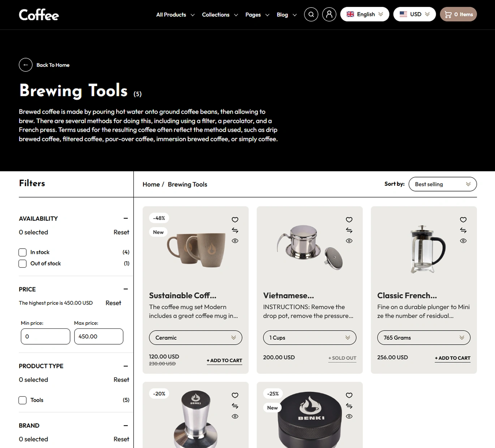Viewport: 495px width, 448px height.
Task: Enable the In stock checkbox
Action: click(x=22, y=253)
